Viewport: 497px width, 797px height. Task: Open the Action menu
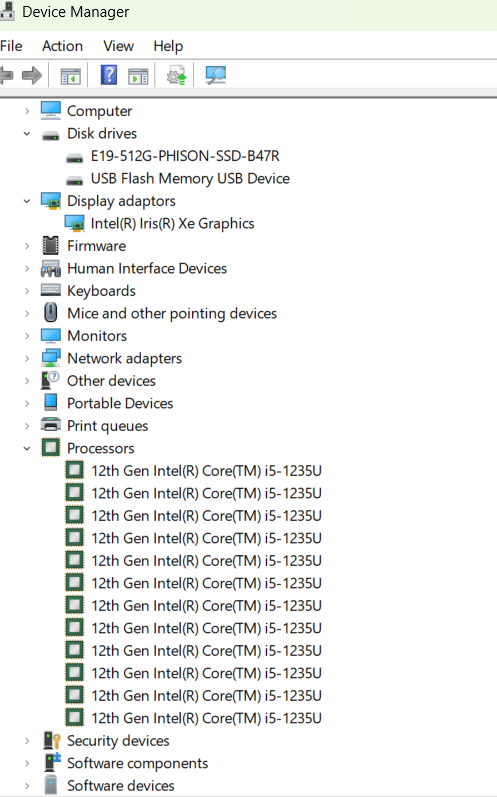pos(62,46)
